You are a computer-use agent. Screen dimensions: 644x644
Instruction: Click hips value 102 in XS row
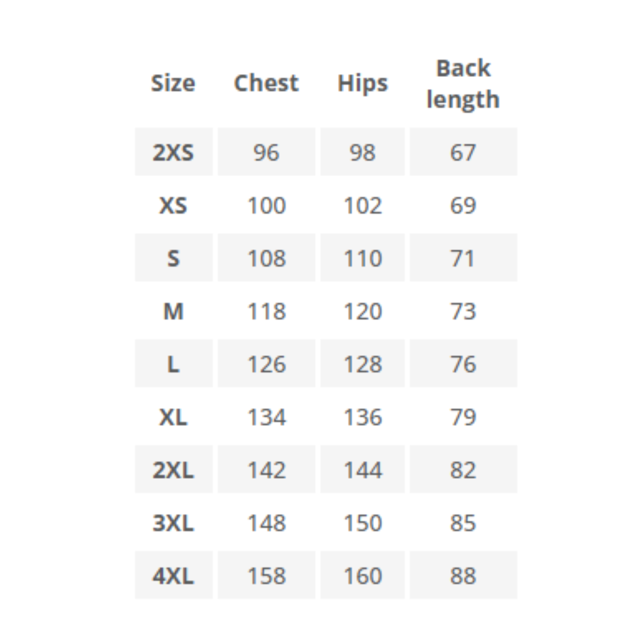[x=363, y=205]
